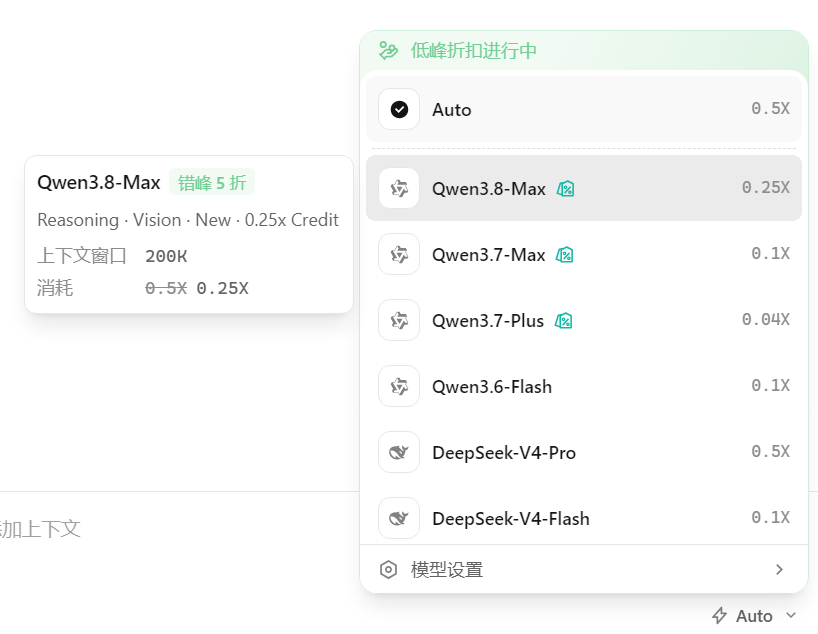Click the 0.1X multiplier on Qwen3.7-Max row
The width and height of the screenshot is (818, 634).
[x=771, y=254]
